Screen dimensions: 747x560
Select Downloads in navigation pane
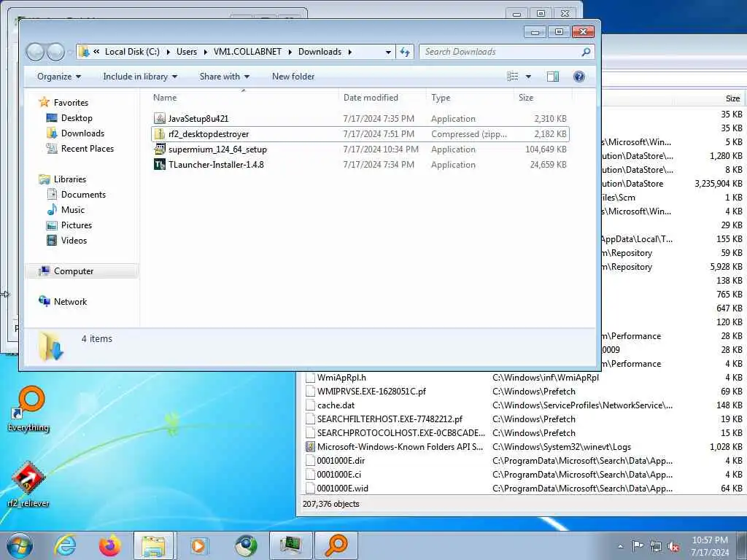pos(82,133)
